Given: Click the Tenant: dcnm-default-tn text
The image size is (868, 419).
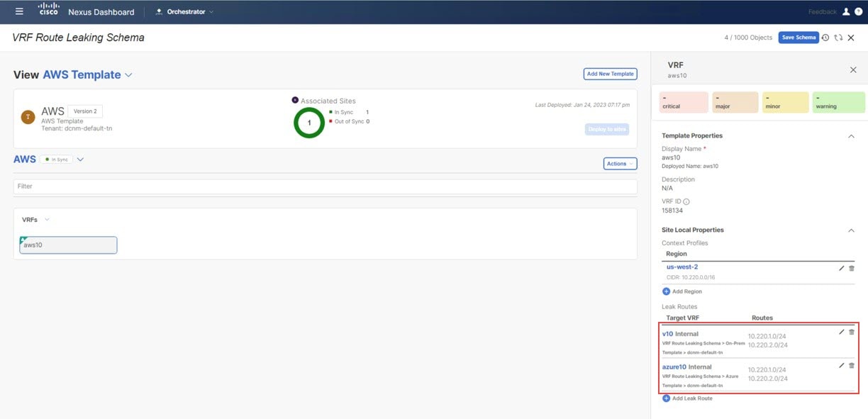Looking at the screenshot, I should tap(77, 128).
